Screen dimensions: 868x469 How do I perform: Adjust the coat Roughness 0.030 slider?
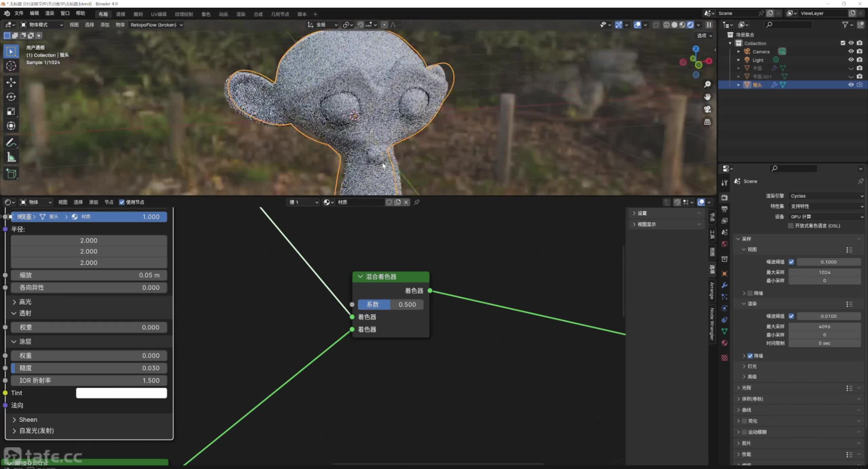[x=89, y=368]
